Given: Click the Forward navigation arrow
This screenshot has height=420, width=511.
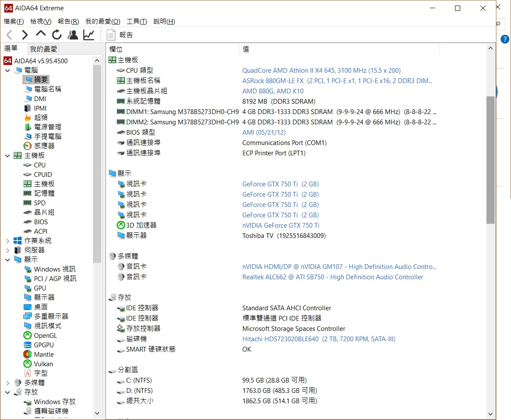Looking at the screenshot, I should [25, 34].
